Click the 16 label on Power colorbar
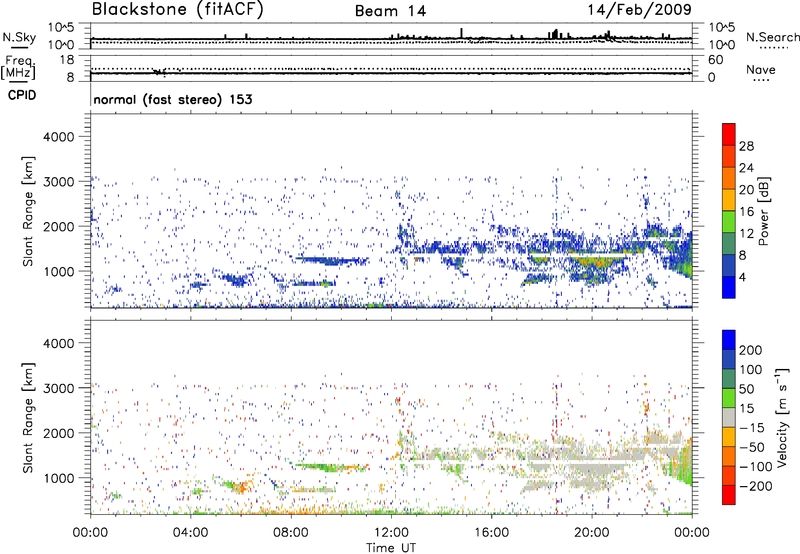800x554 pixels. [x=746, y=212]
